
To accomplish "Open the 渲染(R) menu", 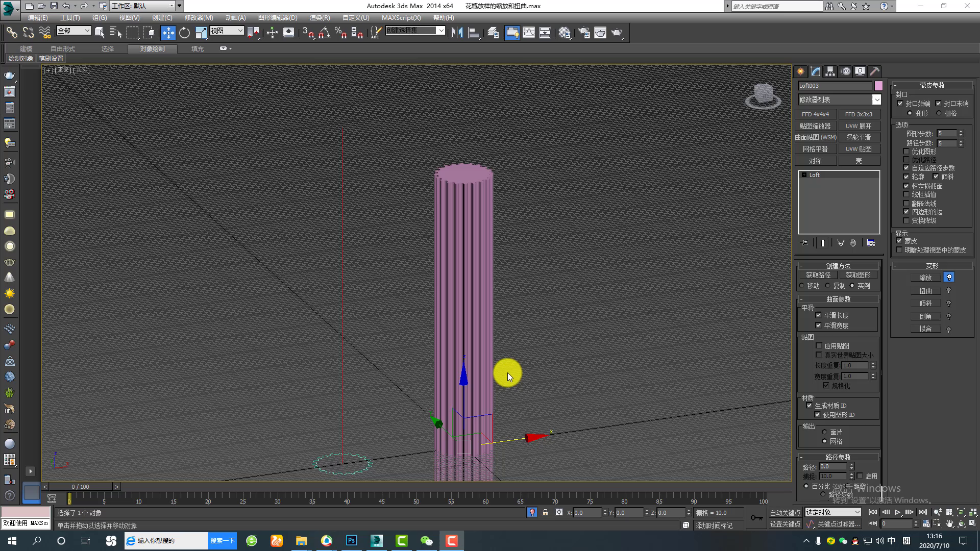I will (320, 17).
